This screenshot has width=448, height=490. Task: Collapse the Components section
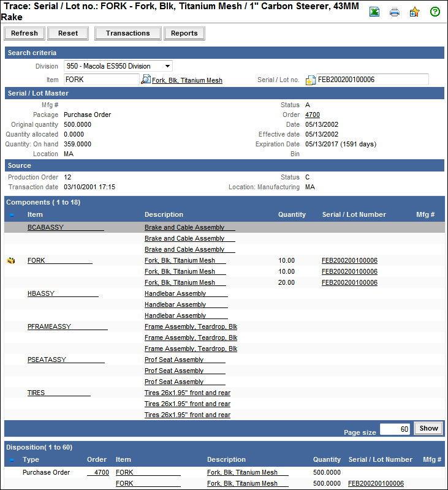point(12,215)
